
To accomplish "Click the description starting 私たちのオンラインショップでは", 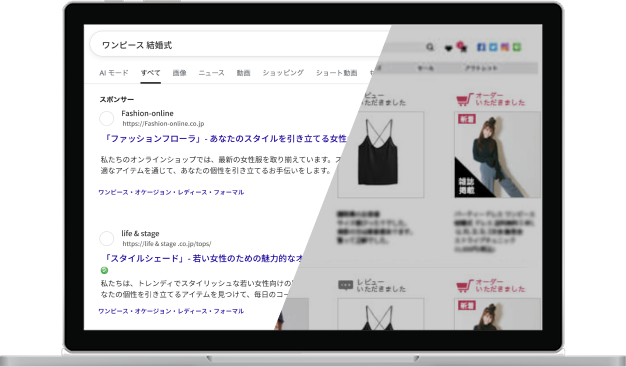I will click(221, 165).
